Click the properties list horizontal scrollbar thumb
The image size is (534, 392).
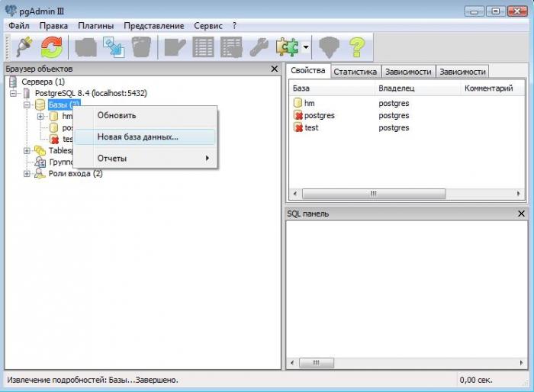[374, 194]
